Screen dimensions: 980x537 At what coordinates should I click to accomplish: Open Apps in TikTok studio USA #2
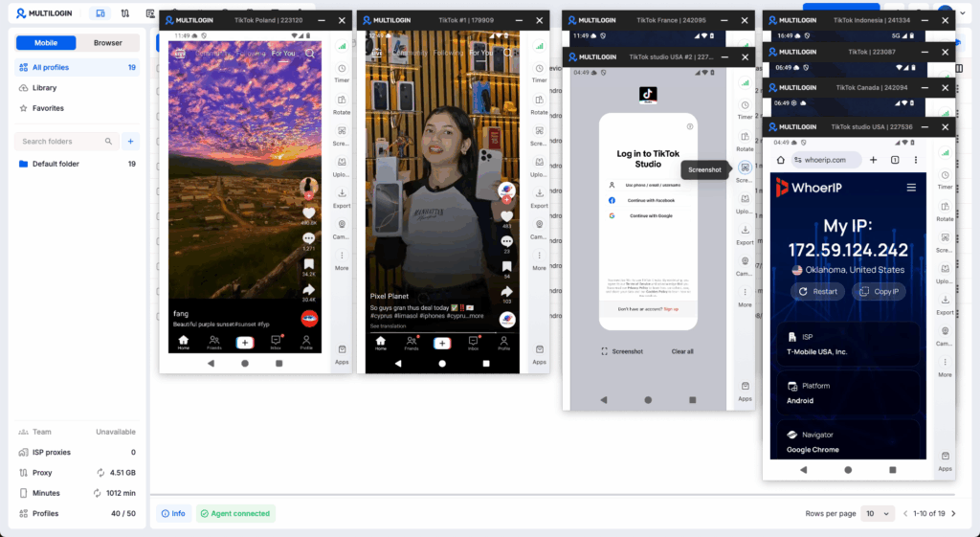pos(745,392)
